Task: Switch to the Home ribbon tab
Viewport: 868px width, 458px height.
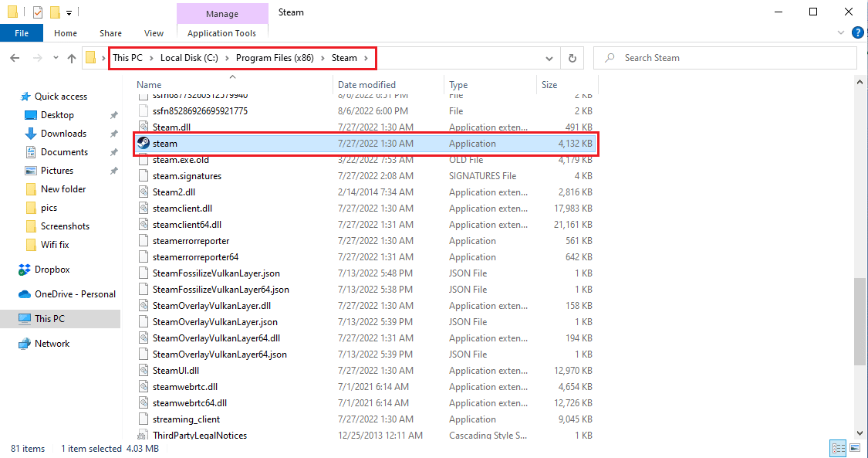Action: (66, 33)
